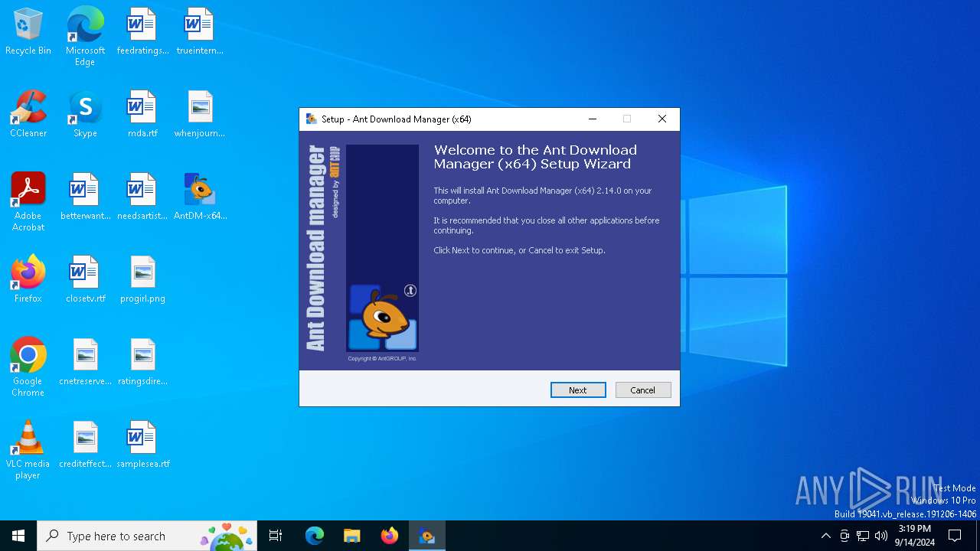Click the "Copyright © AntGROUP, Inc." text

click(382, 358)
